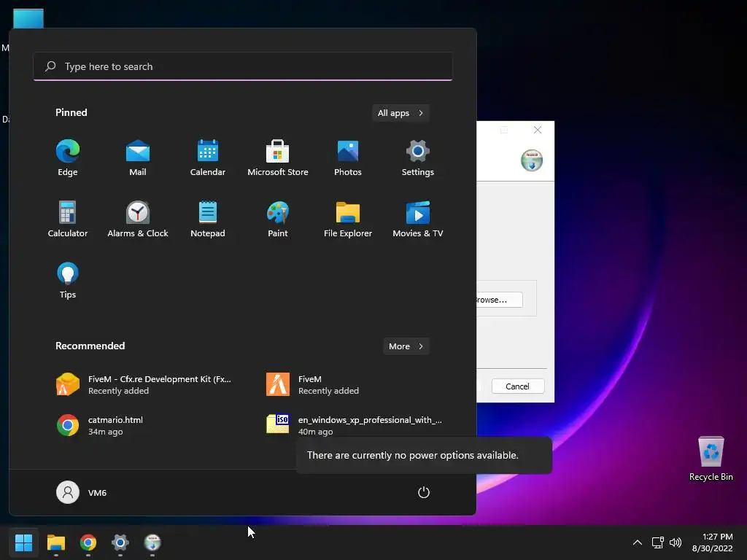Click Cancel in the installer window
This screenshot has height=560, width=747.
518,386
